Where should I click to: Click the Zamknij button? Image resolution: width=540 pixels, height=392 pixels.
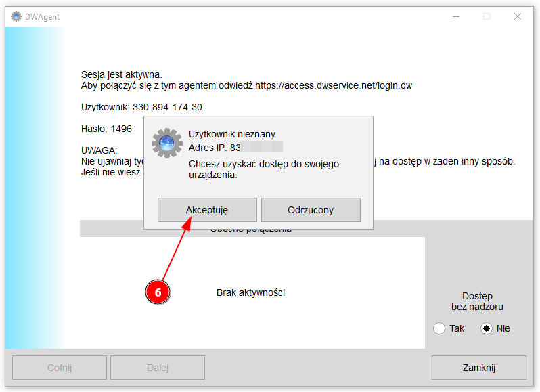tap(478, 368)
